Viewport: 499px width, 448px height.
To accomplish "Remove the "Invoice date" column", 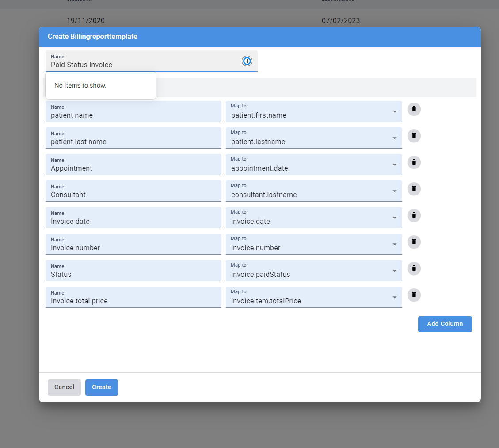I will pos(414,215).
